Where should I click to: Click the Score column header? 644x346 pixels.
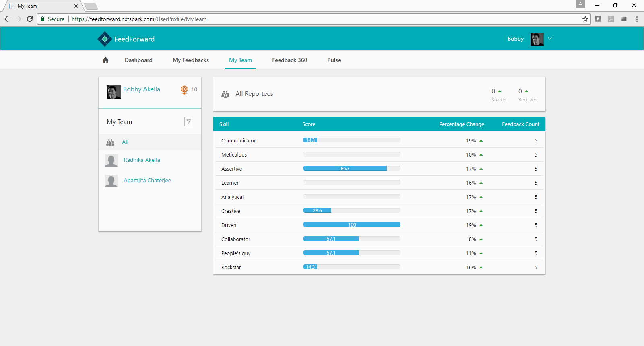309,124
